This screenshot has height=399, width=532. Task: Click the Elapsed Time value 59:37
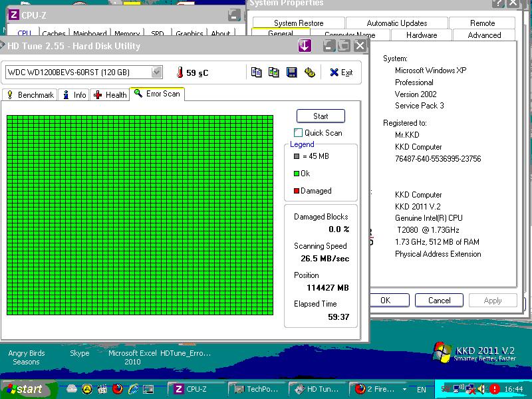coord(338,317)
